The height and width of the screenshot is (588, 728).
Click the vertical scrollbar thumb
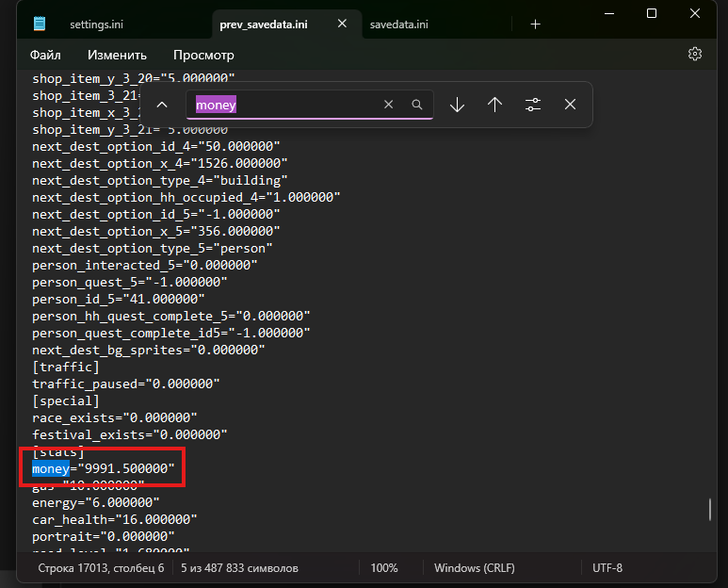[711, 509]
